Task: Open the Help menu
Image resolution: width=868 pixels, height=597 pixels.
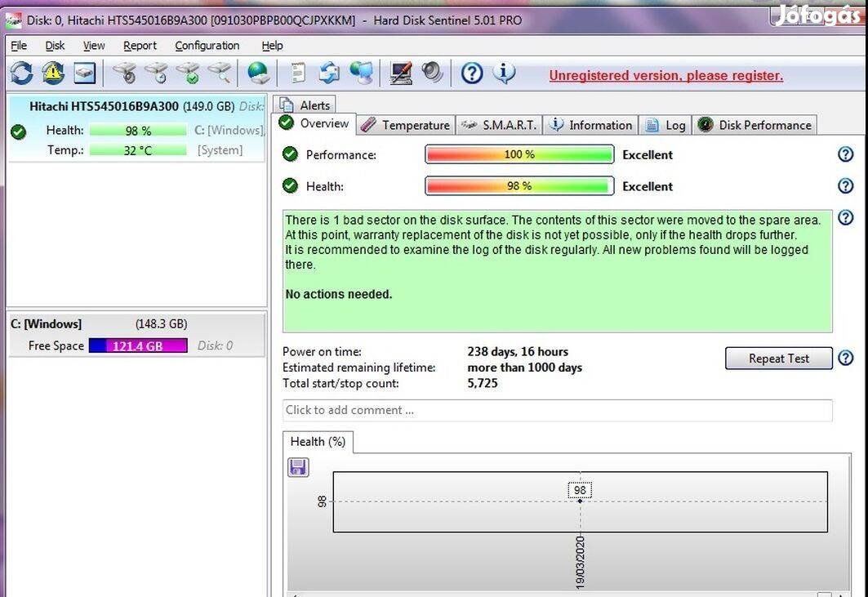Action: tap(272, 46)
